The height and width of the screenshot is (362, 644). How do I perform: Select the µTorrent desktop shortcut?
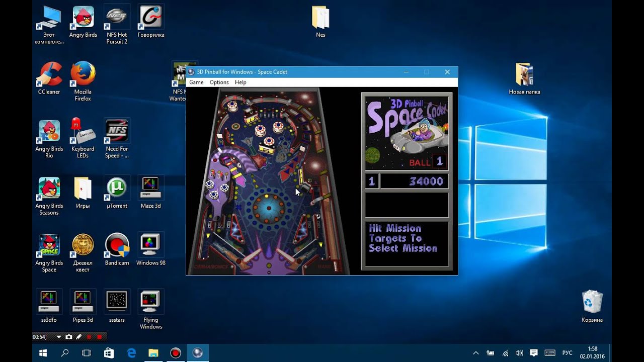[117, 193]
